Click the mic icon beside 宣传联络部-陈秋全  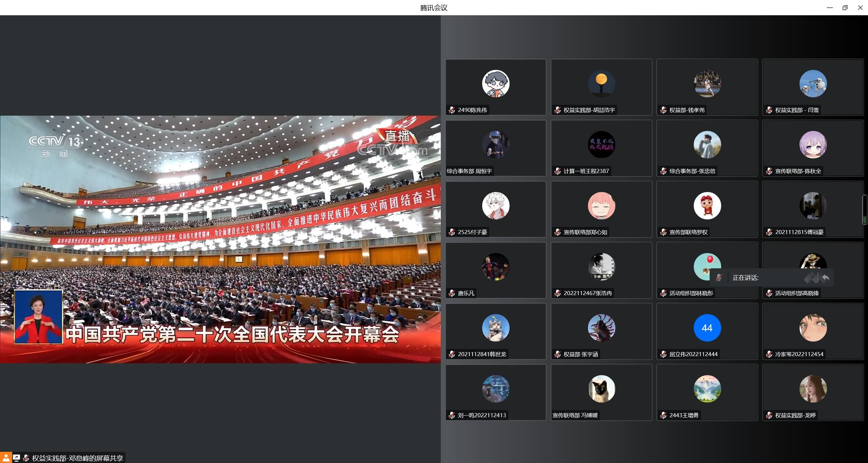click(x=769, y=171)
